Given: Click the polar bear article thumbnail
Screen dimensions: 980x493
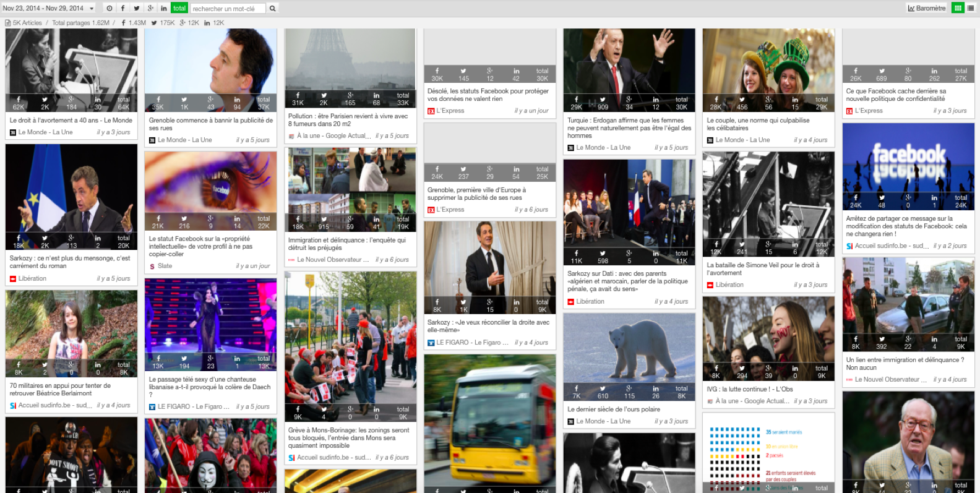Looking at the screenshot, I should point(629,357).
